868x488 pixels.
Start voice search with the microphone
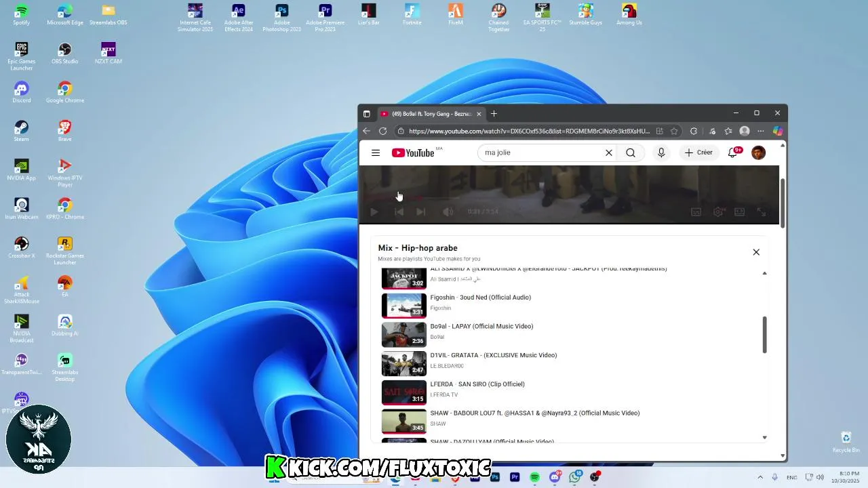[x=661, y=152]
